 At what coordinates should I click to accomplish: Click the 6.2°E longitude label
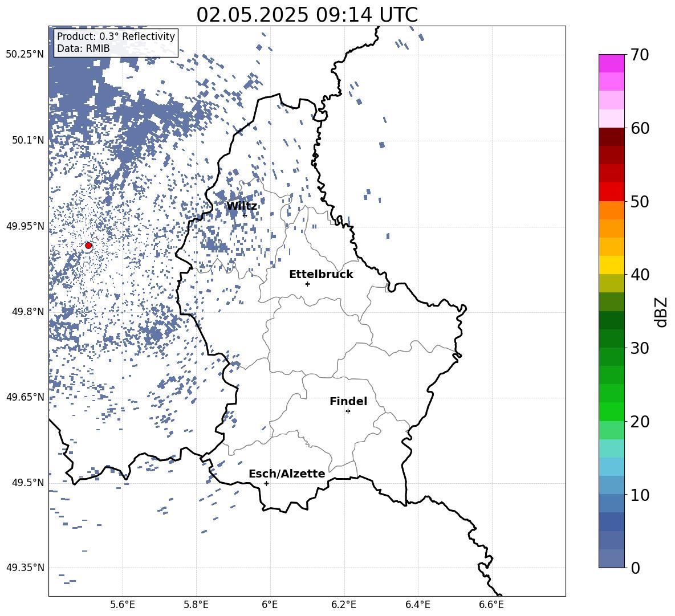point(344,605)
